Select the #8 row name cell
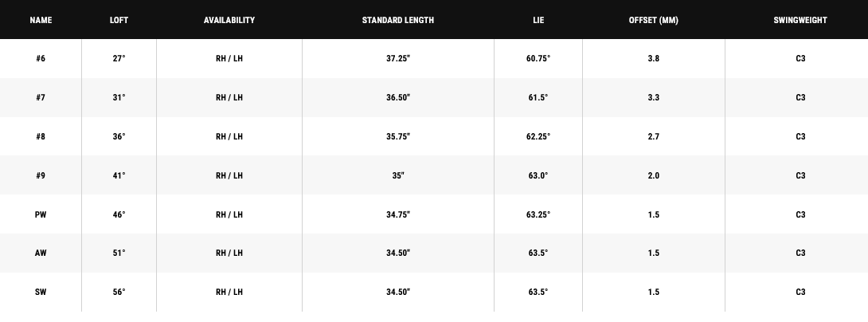This screenshot has height=322, width=868. (x=41, y=136)
